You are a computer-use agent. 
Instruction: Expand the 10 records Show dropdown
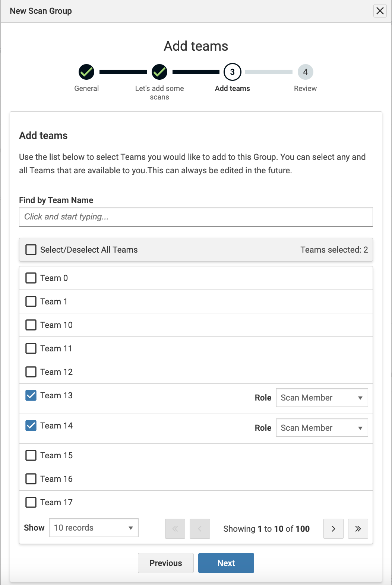click(x=94, y=528)
